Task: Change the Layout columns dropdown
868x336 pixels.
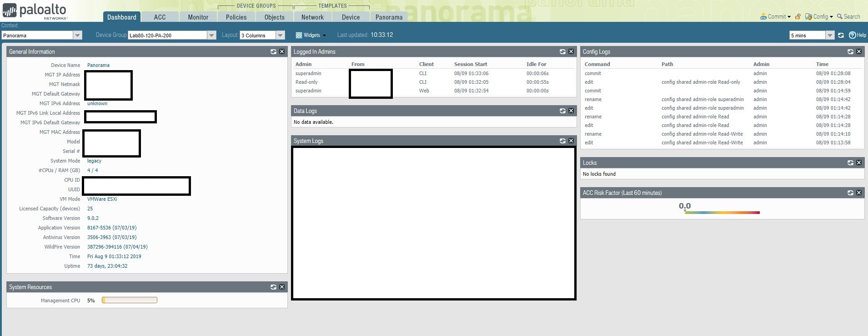Action: (x=262, y=36)
